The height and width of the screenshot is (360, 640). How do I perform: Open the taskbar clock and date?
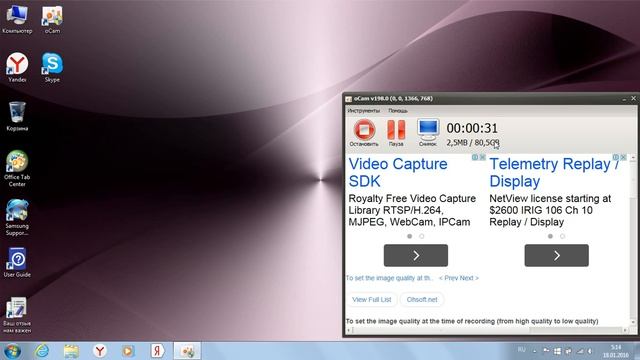[616, 351]
